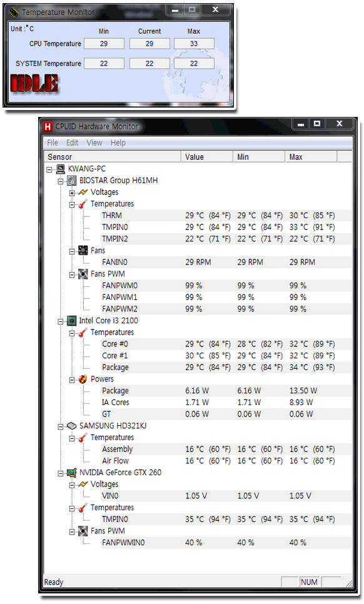Viewport: 364px width, 604px height.
Task: Open the File menu
Action: [x=53, y=143]
